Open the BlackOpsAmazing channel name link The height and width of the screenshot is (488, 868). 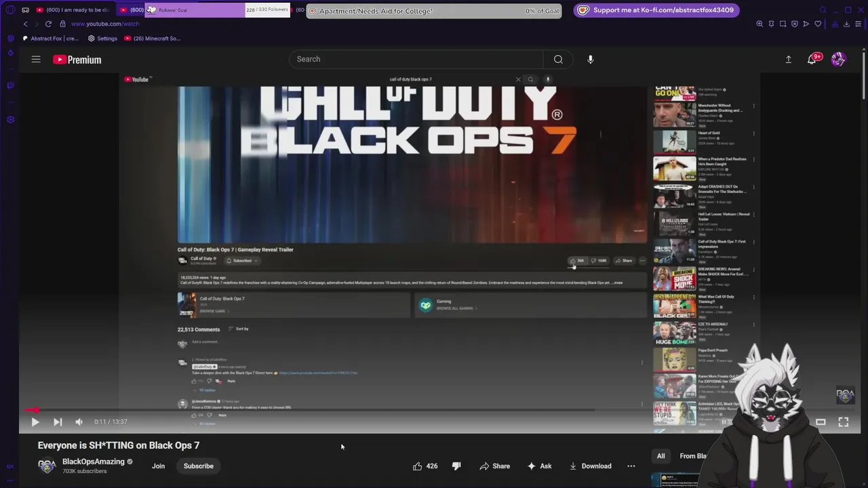click(x=94, y=462)
